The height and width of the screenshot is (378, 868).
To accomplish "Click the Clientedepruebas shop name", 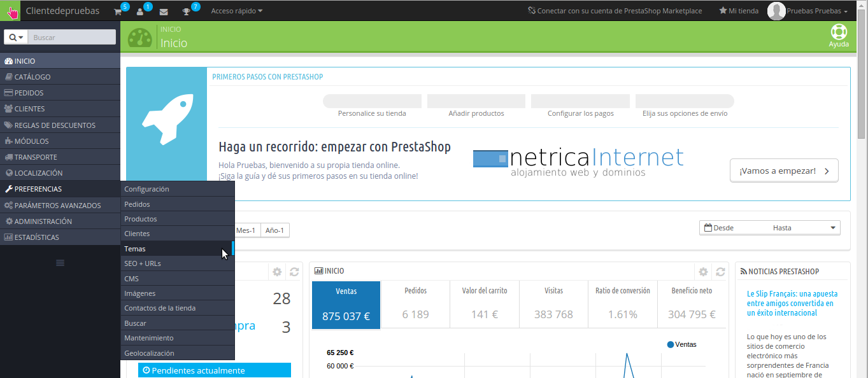I will pyautogui.click(x=62, y=11).
